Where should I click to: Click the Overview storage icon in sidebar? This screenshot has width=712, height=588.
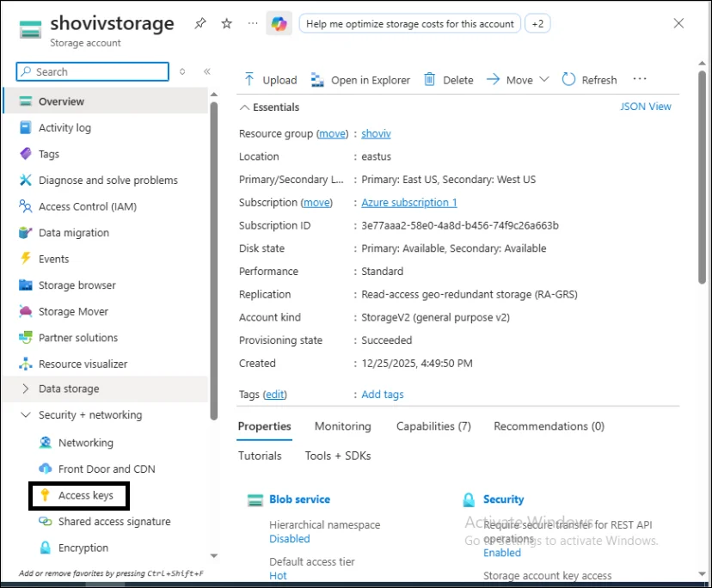26,101
